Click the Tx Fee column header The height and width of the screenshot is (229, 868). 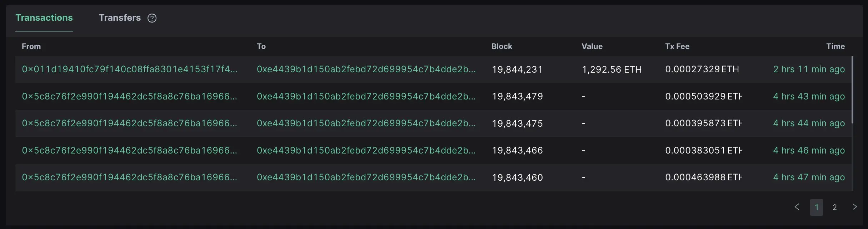[x=677, y=46]
